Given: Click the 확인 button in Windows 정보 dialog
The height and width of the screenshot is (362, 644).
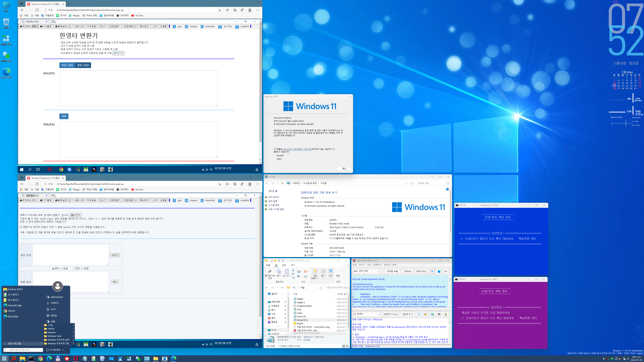Looking at the screenshot, I should [x=344, y=169].
